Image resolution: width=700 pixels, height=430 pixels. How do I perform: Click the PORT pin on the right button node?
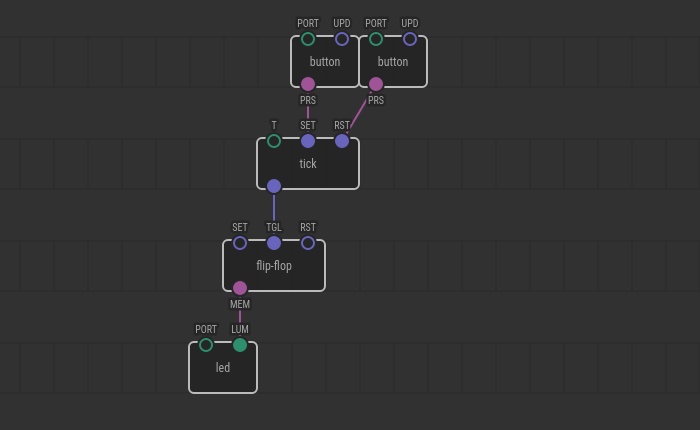pyautogui.click(x=376, y=39)
